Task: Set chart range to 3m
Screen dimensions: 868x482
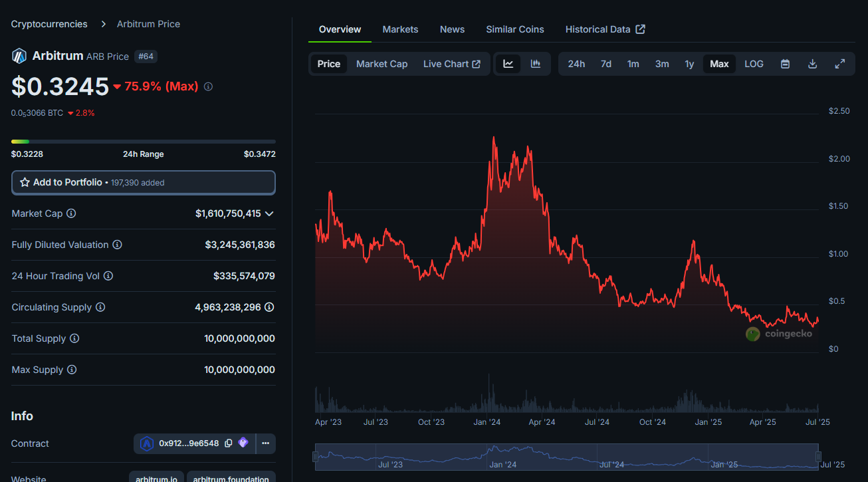Action: click(x=662, y=64)
